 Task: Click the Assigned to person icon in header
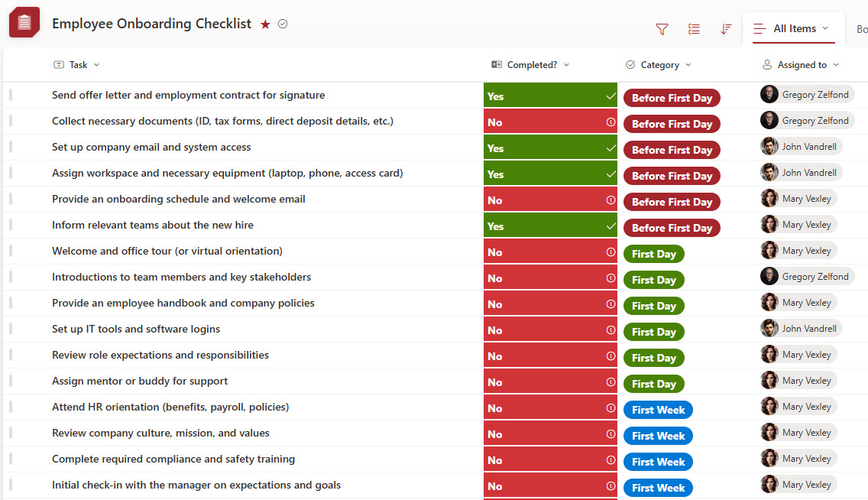coord(767,65)
